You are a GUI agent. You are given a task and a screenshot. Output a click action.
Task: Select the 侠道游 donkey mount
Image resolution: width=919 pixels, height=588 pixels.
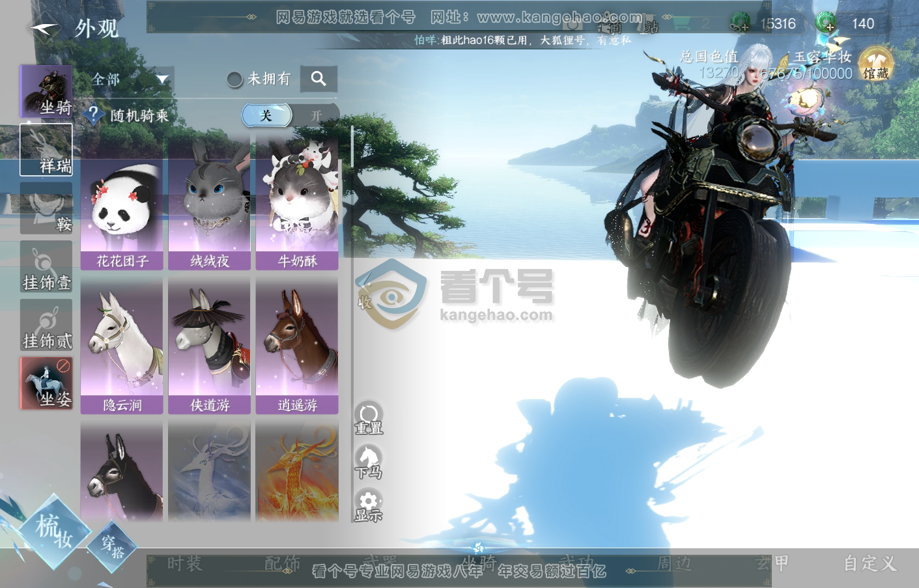[209, 347]
